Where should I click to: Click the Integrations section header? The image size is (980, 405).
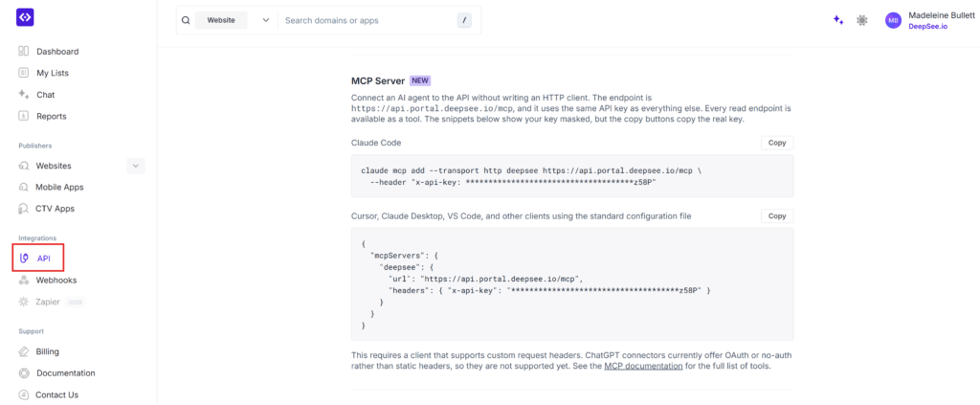37,238
